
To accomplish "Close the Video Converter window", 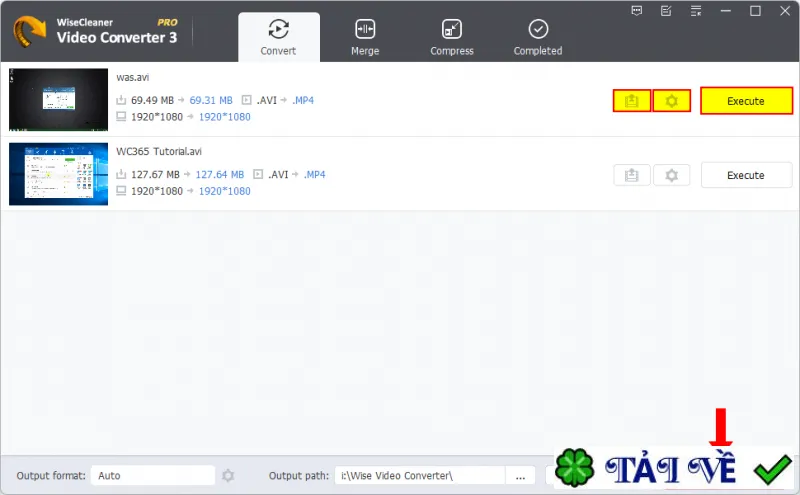I will coord(785,11).
